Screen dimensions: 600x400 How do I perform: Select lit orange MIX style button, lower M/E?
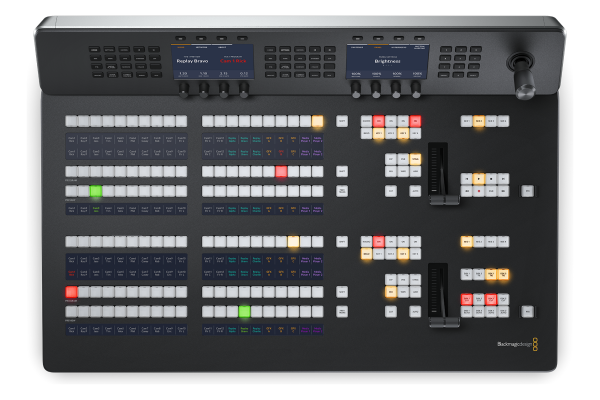(391, 292)
